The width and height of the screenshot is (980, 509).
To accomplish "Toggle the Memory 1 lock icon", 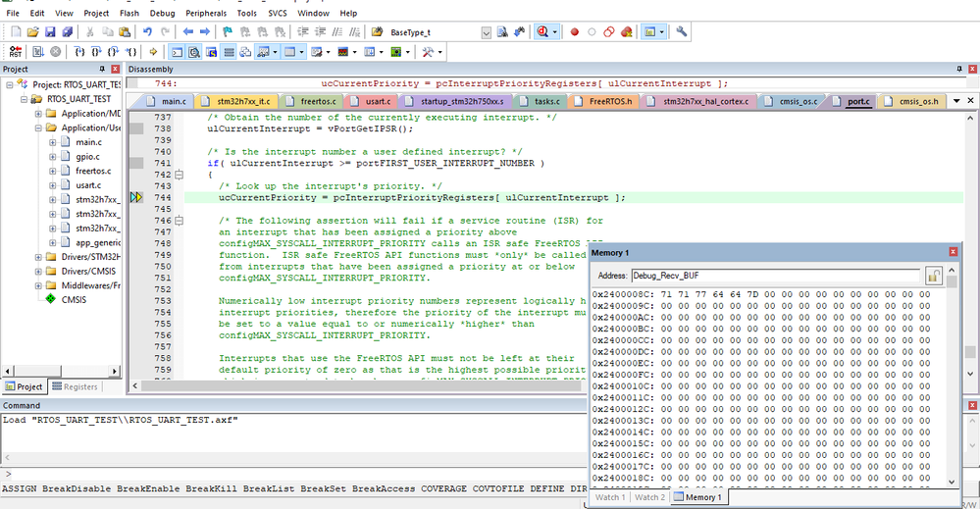I will [x=933, y=276].
